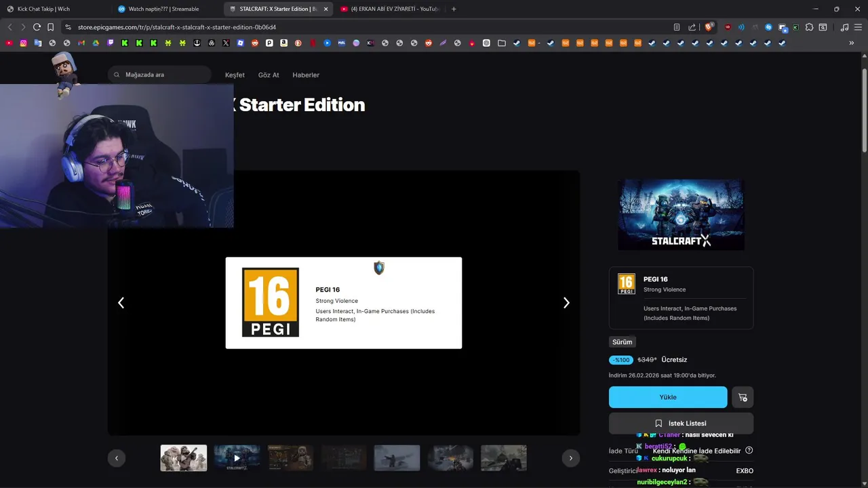868x488 pixels.
Task: Add to İstek Listesi wishlist
Action: 681,423
